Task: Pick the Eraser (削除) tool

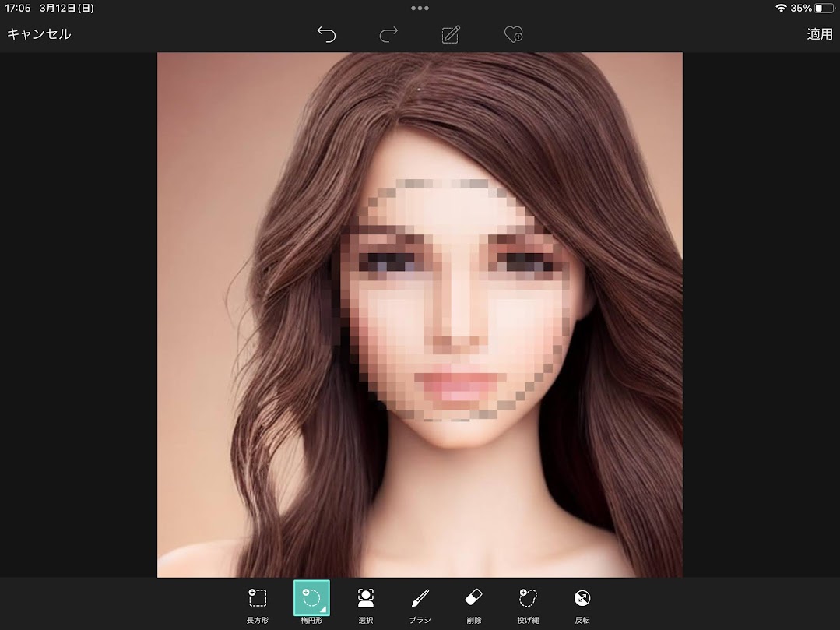Action: (x=473, y=604)
